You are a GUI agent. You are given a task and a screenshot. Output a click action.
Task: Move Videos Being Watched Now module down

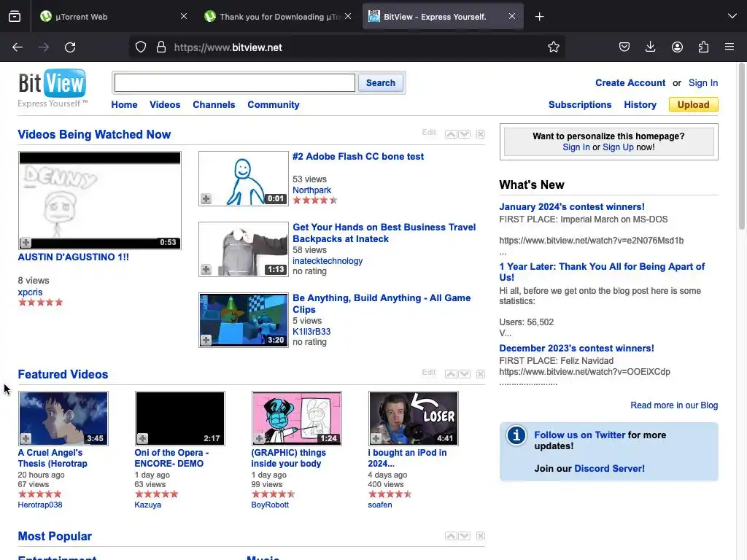(465, 134)
